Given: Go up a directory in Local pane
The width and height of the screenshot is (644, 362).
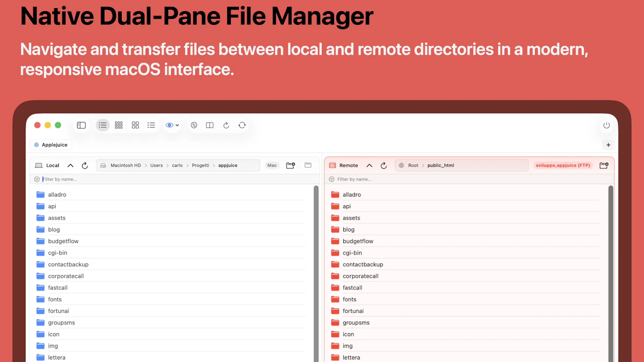Looking at the screenshot, I should [x=70, y=165].
